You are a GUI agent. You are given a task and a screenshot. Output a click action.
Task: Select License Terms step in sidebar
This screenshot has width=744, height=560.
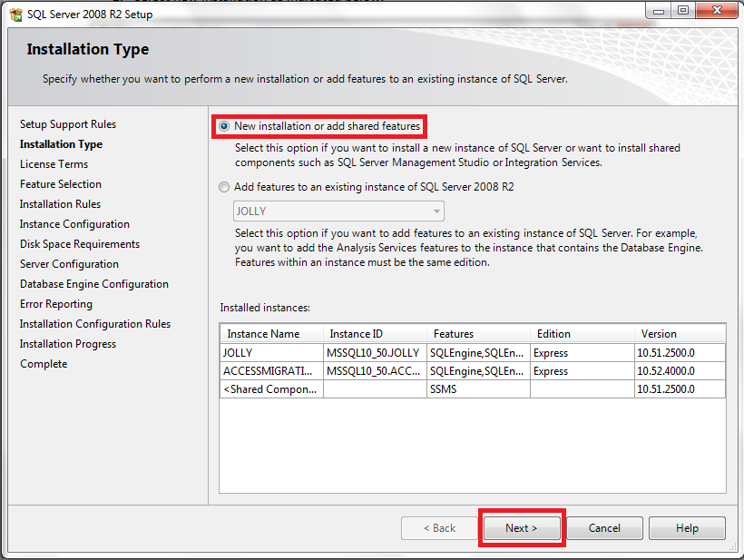pos(54,164)
